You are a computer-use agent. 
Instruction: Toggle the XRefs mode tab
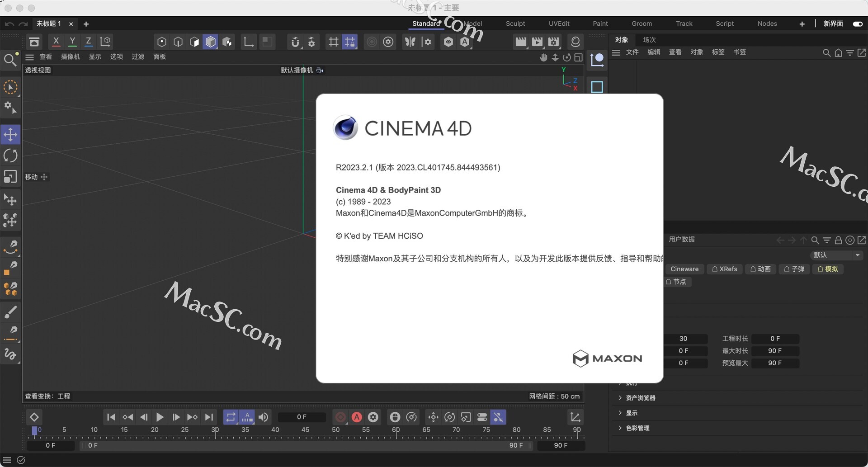point(725,269)
